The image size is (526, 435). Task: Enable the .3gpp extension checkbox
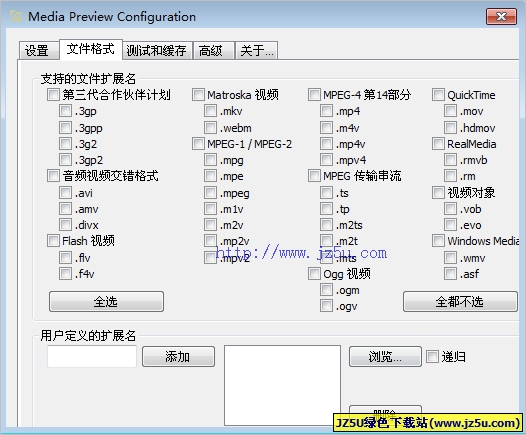pos(65,127)
